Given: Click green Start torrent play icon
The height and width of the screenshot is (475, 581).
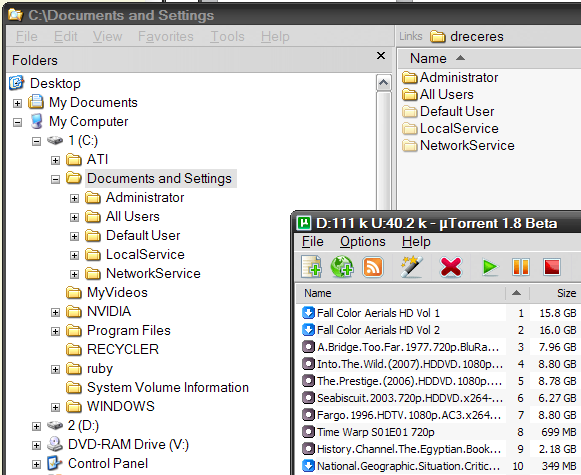Looking at the screenshot, I should (x=490, y=267).
